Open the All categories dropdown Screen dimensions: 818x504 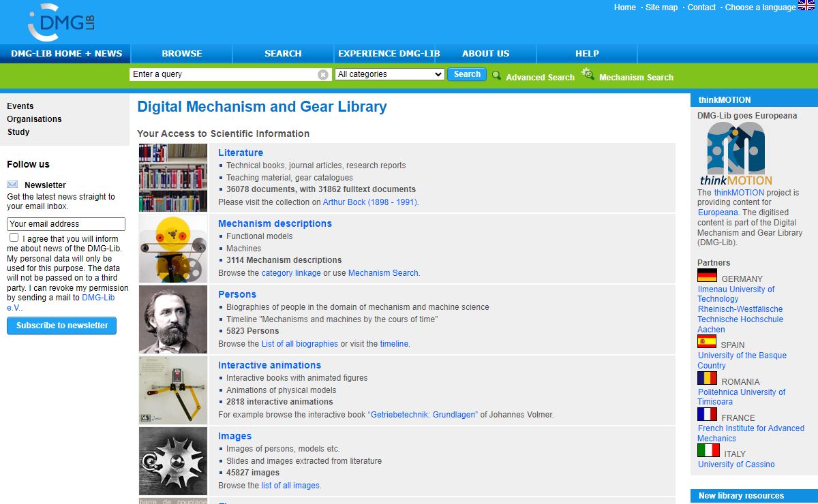point(390,74)
